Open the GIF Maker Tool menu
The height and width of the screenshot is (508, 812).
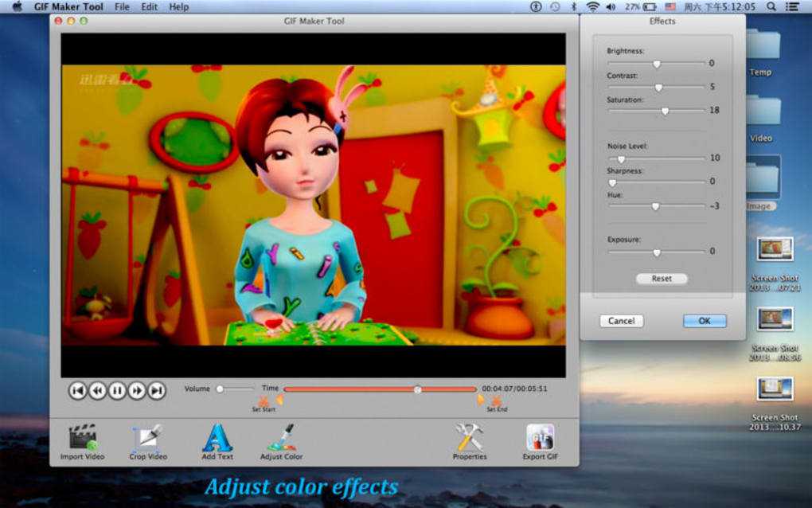(68, 6)
